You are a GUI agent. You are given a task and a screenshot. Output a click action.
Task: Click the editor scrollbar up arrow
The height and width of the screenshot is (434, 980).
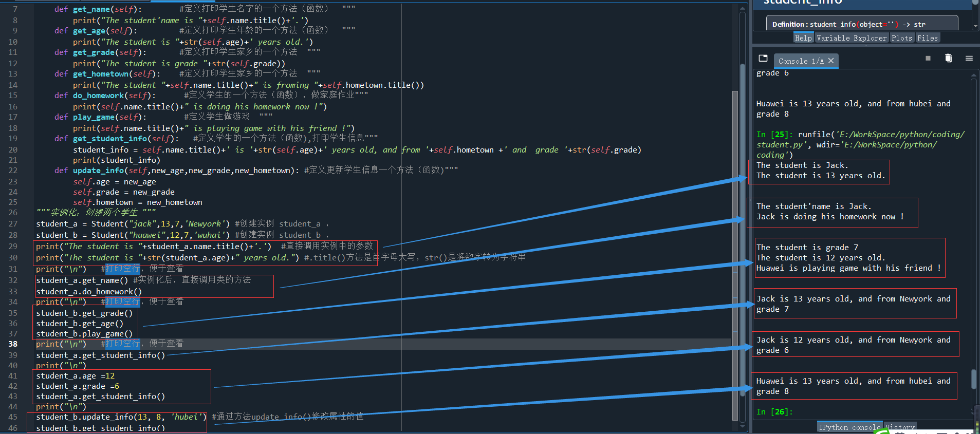coord(742,8)
